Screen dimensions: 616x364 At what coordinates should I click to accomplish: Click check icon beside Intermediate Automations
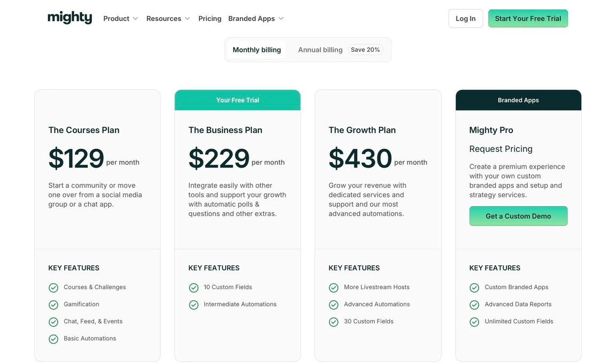pos(194,305)
